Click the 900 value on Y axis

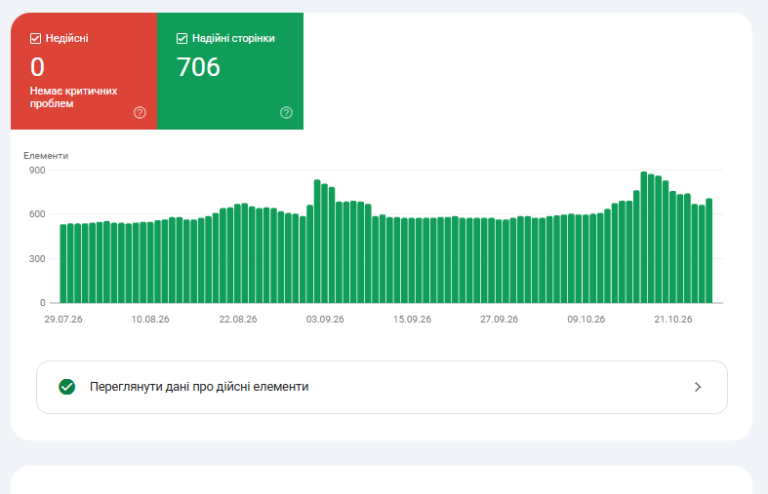[x=37, y=170]
